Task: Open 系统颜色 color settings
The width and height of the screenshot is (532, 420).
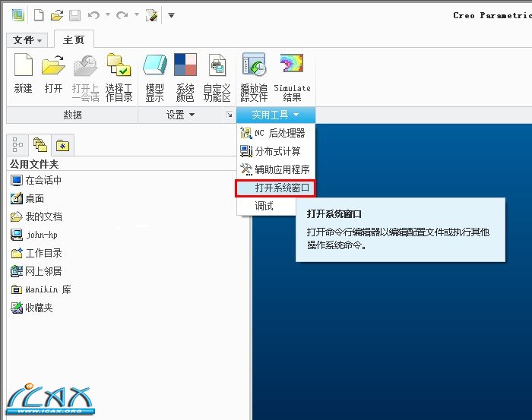Action: [x=185, y=77]
